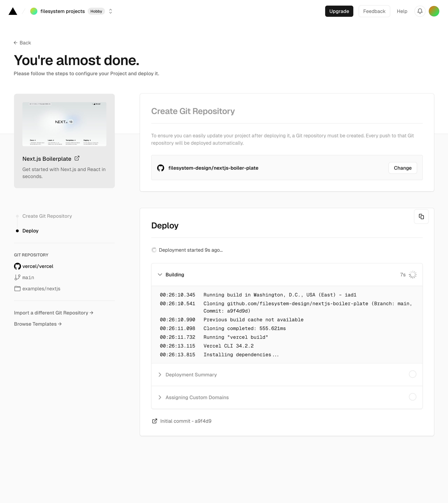448x503 pixels.
Task: Select the Deploy step in sidebar
Action: click(x=30, y=231)
